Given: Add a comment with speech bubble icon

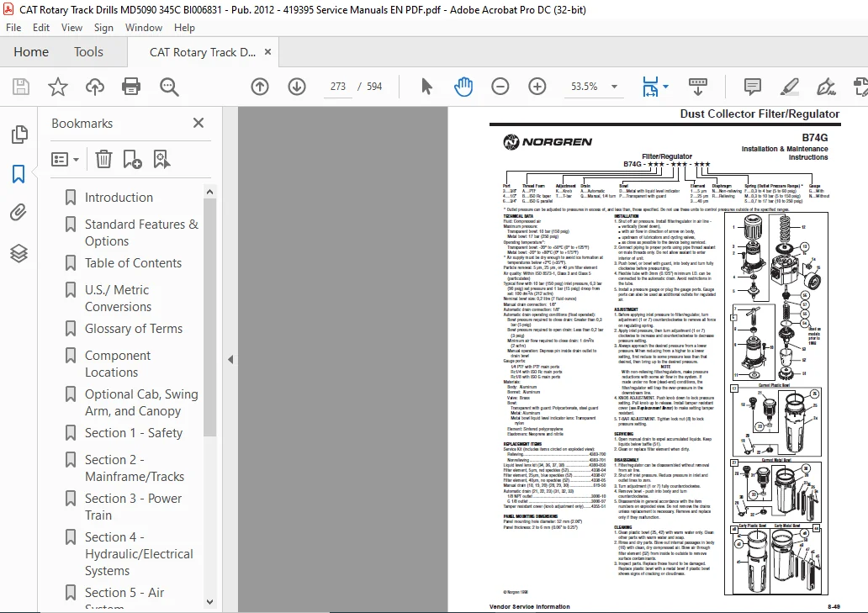Looking at the screenshot, I should (752, 87).
